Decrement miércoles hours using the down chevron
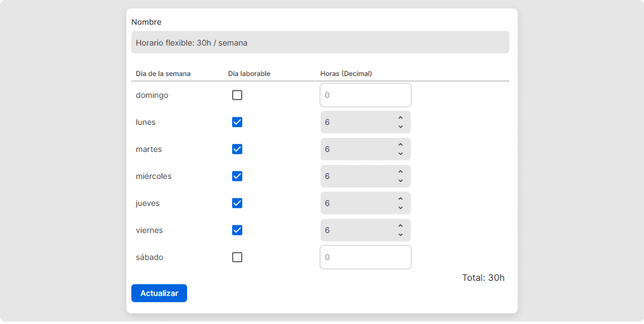 [x=400, y=181]
